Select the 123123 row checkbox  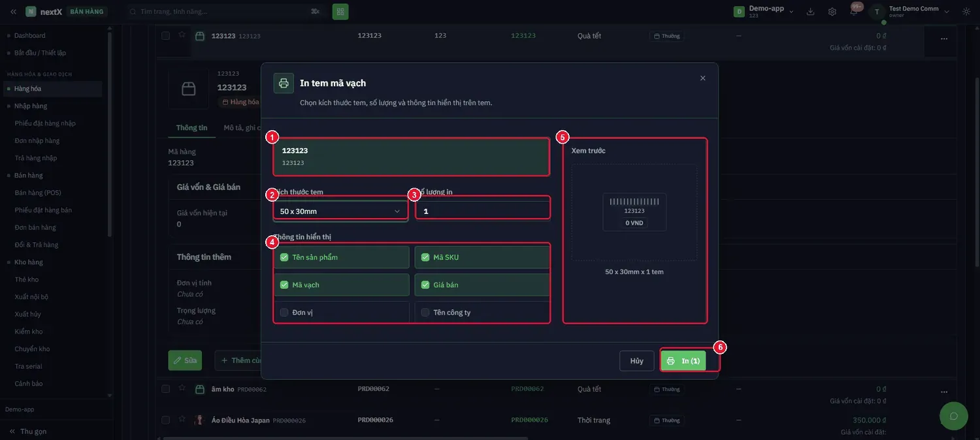165,35
